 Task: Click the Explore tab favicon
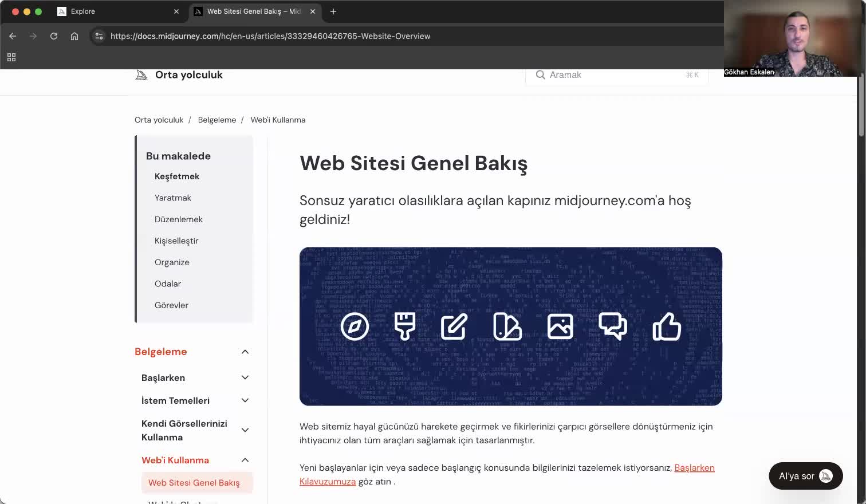click(x=62, y=11)
